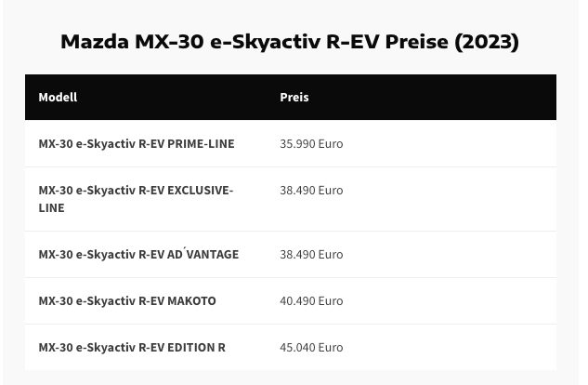
Task: Select the AD'VANTAGE model name
Action: coord(138,255)
